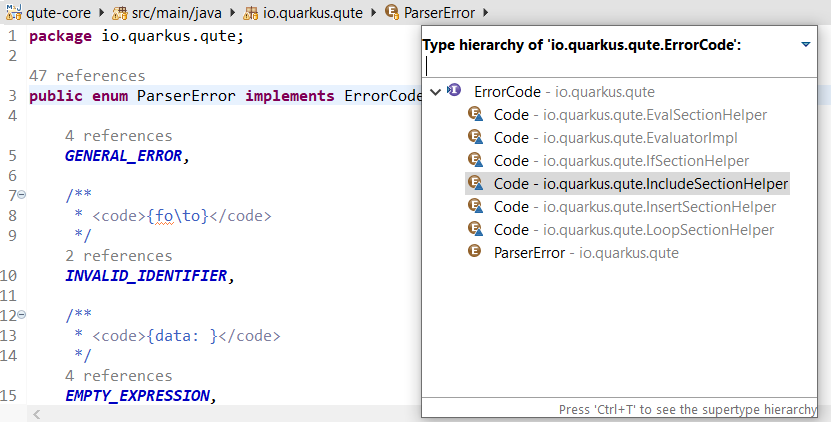The height and width of the screenshot is (422, 831).
Task: Click the ErrorCode interface icon in hierarchy
Action: (454, 91)
